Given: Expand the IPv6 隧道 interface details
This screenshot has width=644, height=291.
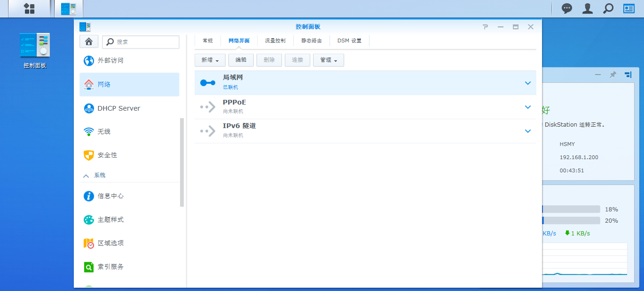Looking at the screenshot, I should click(527, 131).
